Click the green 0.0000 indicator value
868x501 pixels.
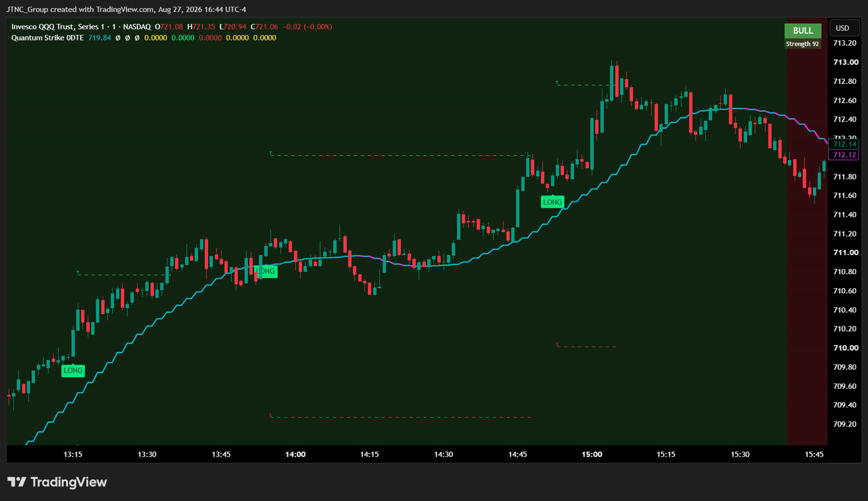tap(183, 38)
